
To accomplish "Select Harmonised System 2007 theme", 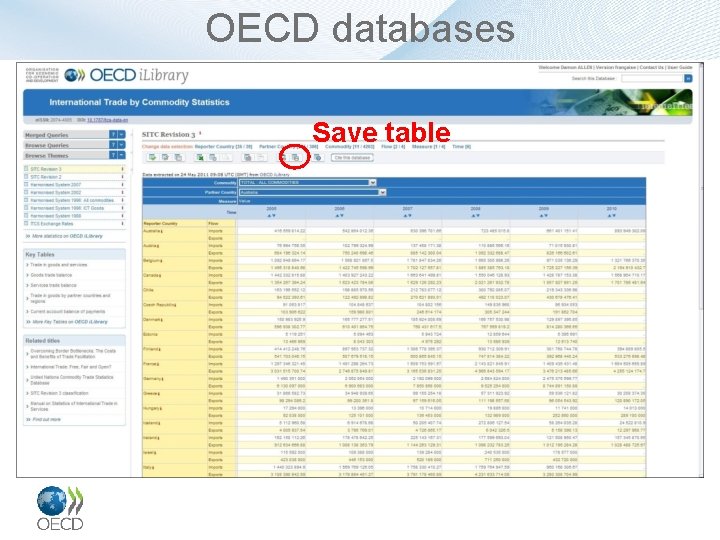I will click(x=56, y=185).
